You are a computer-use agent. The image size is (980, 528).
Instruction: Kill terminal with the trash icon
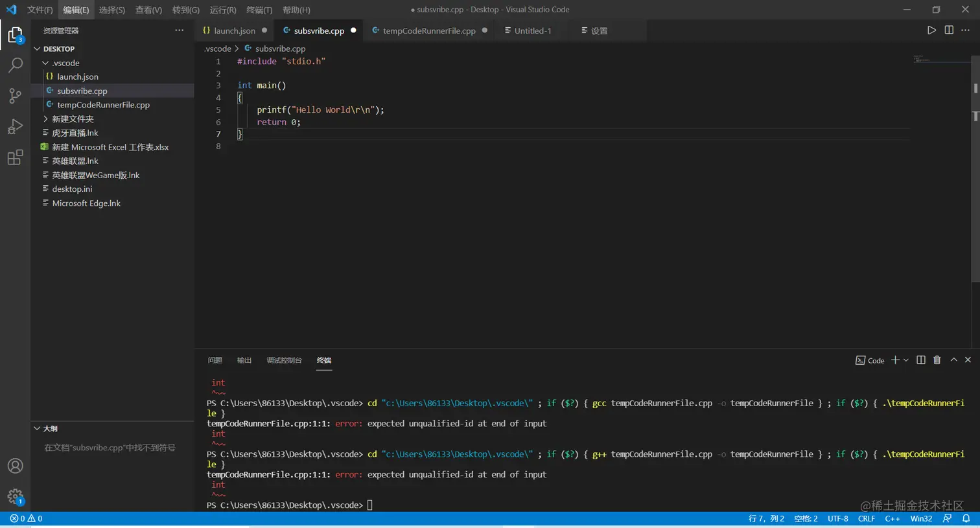pyautogui.click(x=937, y=360)
